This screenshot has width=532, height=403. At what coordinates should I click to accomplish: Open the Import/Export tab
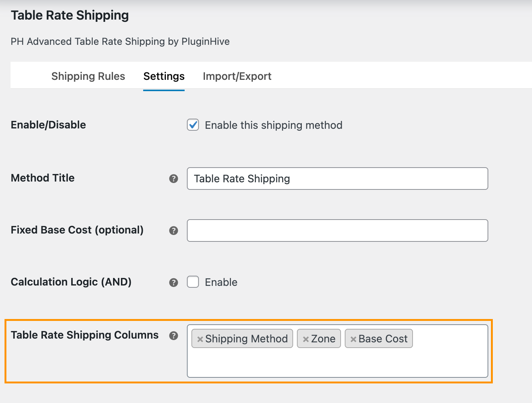237,76
